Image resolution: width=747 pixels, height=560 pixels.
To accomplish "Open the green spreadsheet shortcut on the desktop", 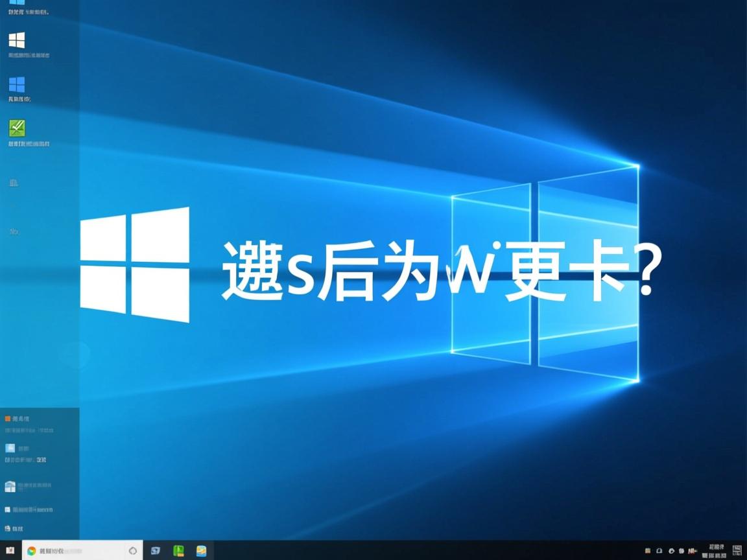I will pyautogui.click(x=16, y=128).
